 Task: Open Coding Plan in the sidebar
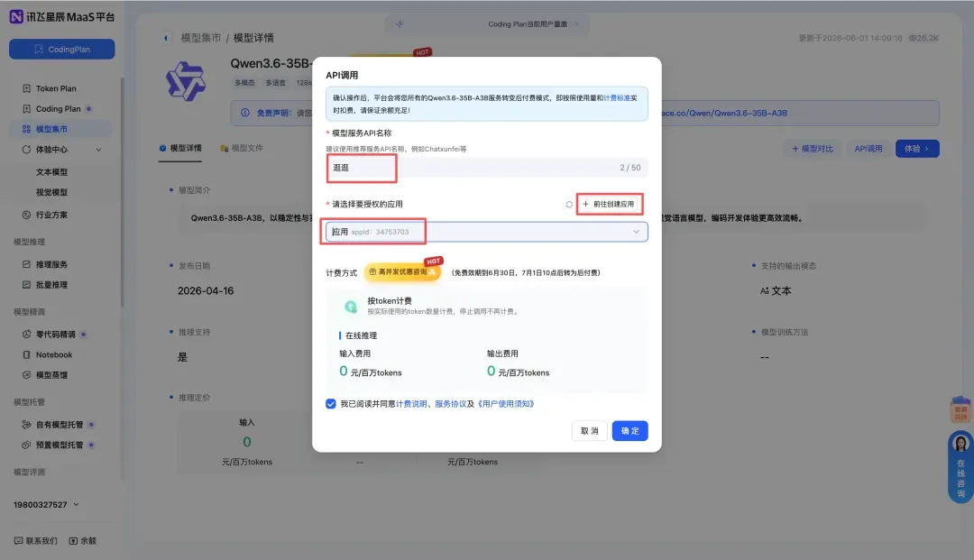59,108
